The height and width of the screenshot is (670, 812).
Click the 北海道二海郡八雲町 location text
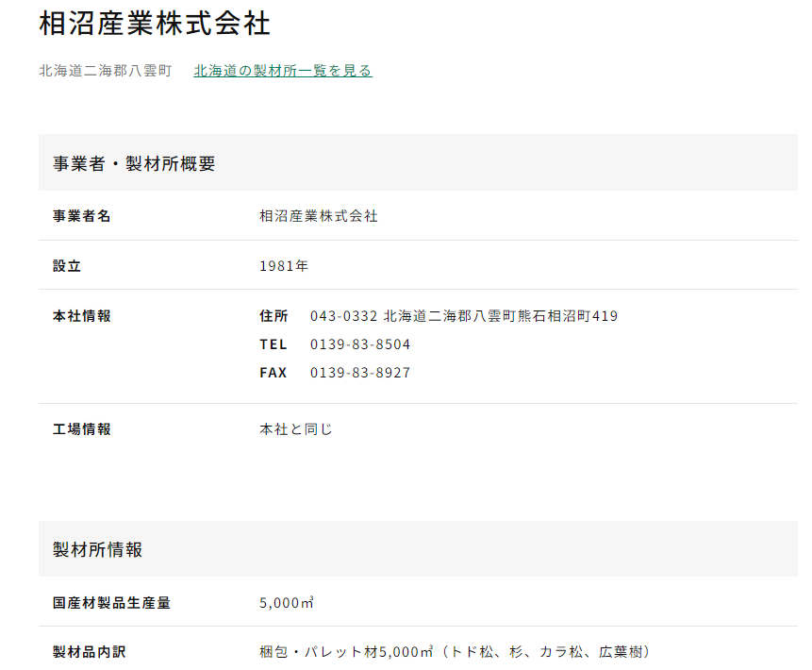coord(106,71)
